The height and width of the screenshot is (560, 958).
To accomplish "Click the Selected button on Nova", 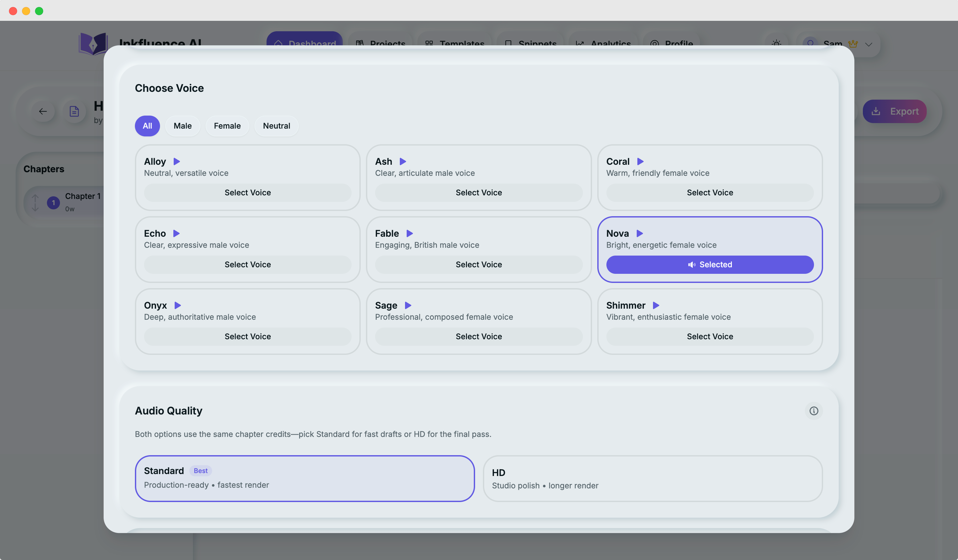I will [x=710, y=264].
